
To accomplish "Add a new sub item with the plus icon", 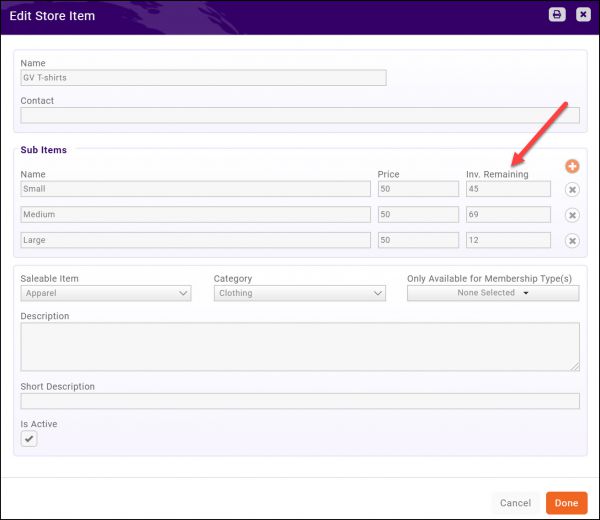I will coord(572,167).
